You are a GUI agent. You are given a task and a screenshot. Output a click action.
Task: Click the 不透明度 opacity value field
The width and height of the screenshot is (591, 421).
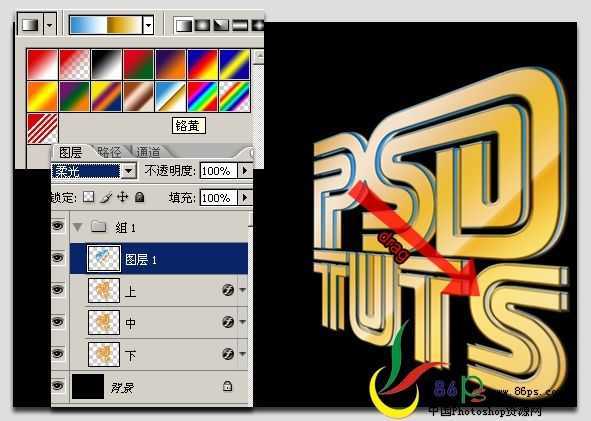(218, 171)
